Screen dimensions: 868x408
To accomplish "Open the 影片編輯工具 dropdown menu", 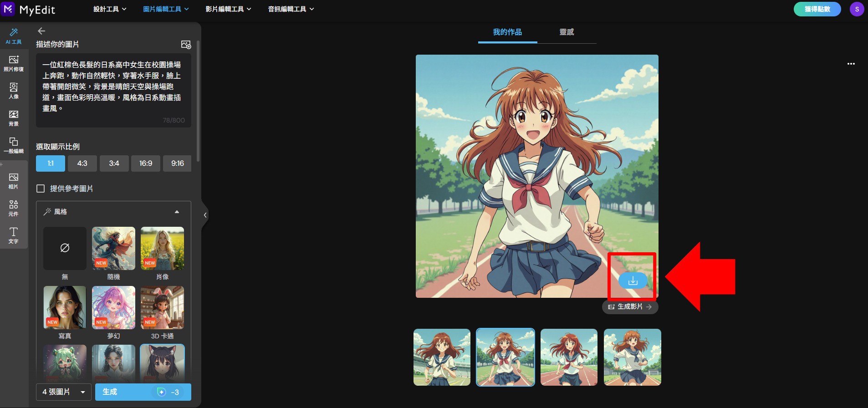I will [228, 9].
